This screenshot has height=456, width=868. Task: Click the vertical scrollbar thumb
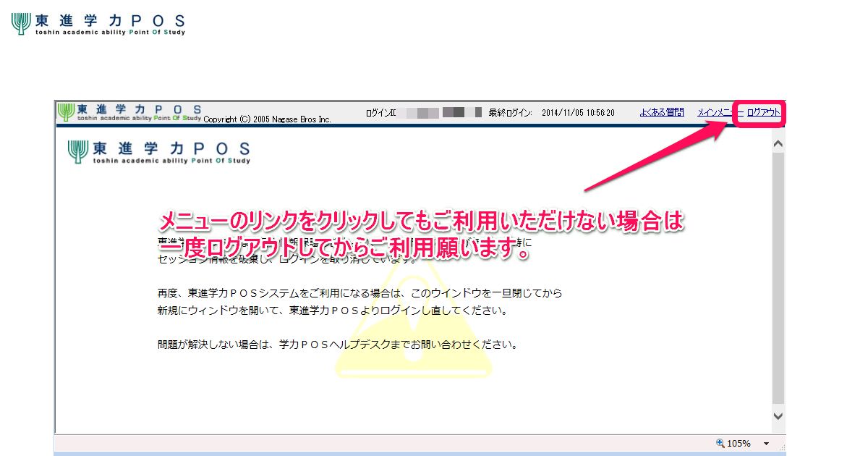[x=778, y=278]
